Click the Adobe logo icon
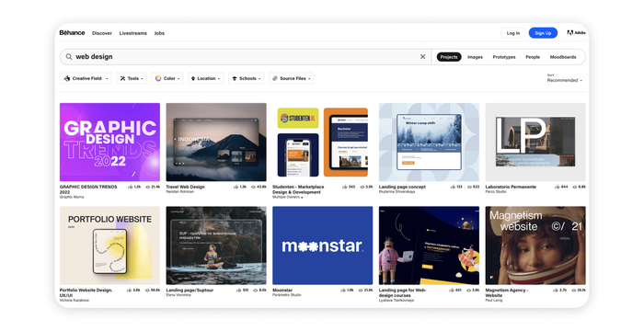 pos(570,33)
